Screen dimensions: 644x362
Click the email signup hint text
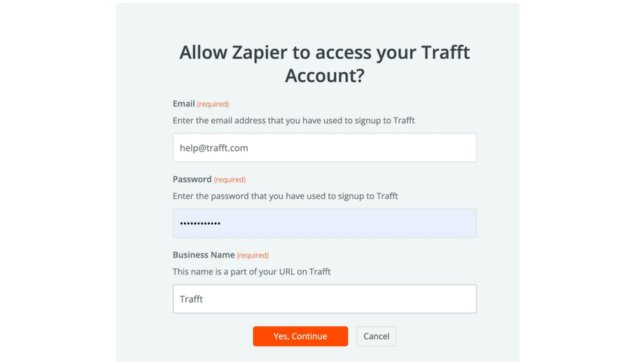(293, 120)
